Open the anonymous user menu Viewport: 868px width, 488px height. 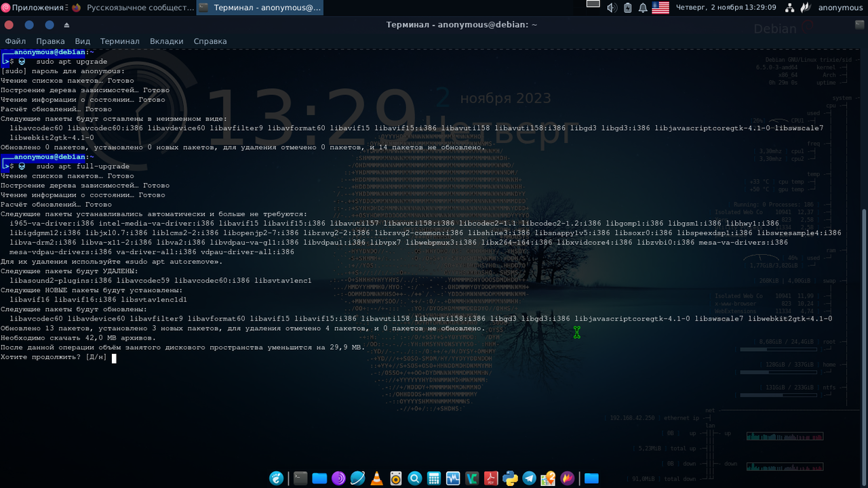pyautogui.click(x=840, y=7)
